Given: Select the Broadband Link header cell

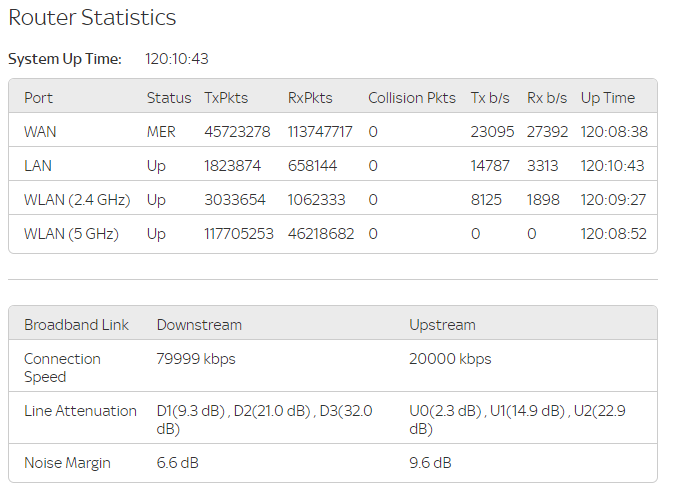Looking at the screenshot, I should 76,325.
